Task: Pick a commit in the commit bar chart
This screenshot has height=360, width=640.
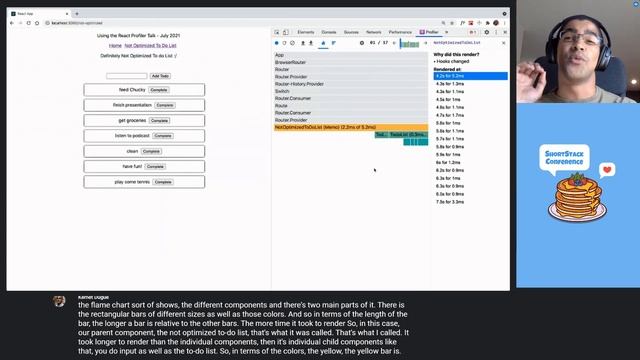Action: [410, 44]
